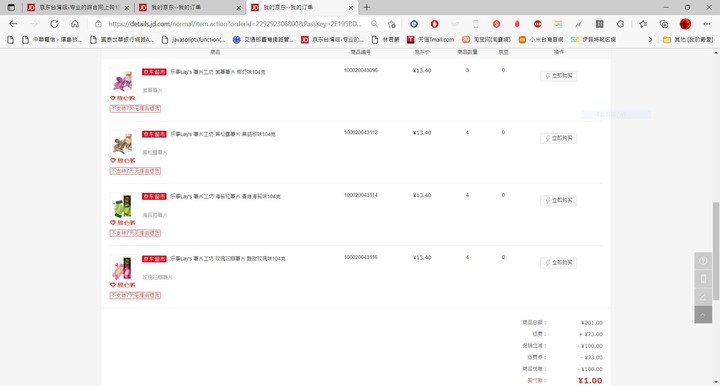View site info lock icon in address bar
720x386 pixels.
tap(98, 24)
